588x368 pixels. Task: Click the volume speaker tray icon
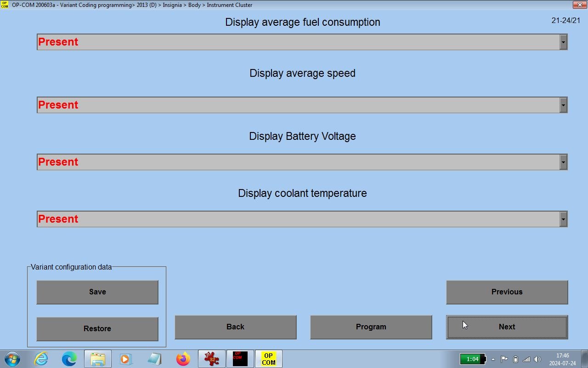537,359
